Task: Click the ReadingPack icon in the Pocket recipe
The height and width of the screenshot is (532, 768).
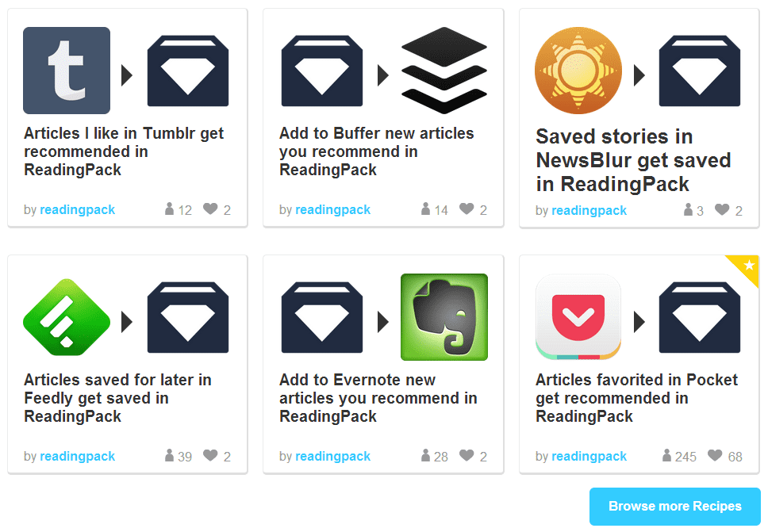Action: point(700,317)
